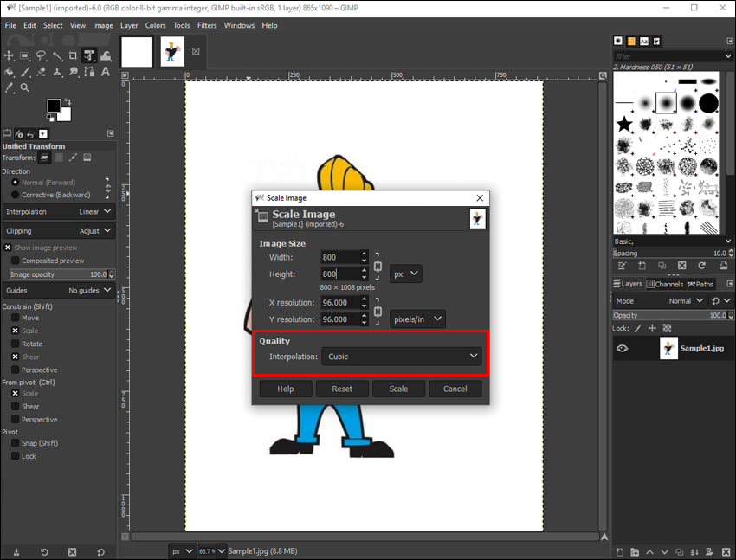Click the width-height chain link icon
Image resolution: width=736 pixels, height=560 pixels.
(378, 266)
